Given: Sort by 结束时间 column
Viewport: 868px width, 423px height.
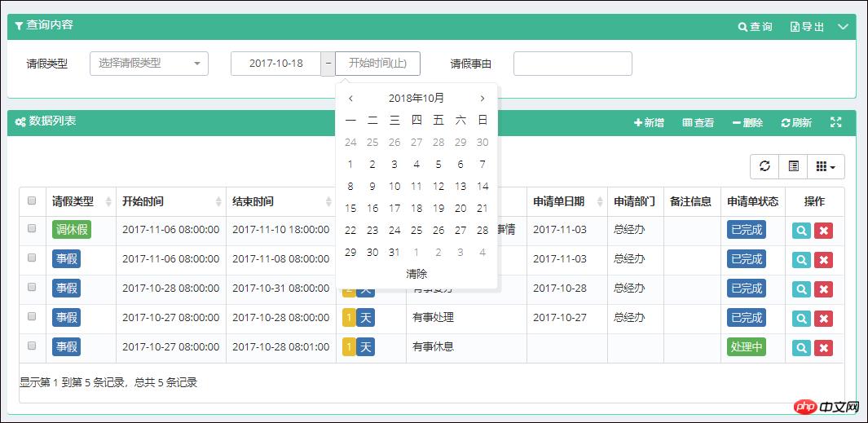Looking at the screenshot, I should [281, 201].
